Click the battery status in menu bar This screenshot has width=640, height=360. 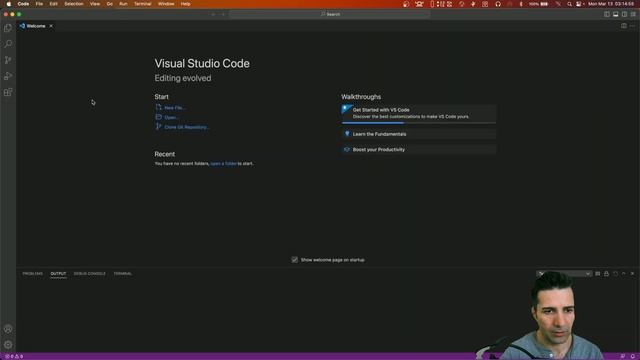point(539,4)
